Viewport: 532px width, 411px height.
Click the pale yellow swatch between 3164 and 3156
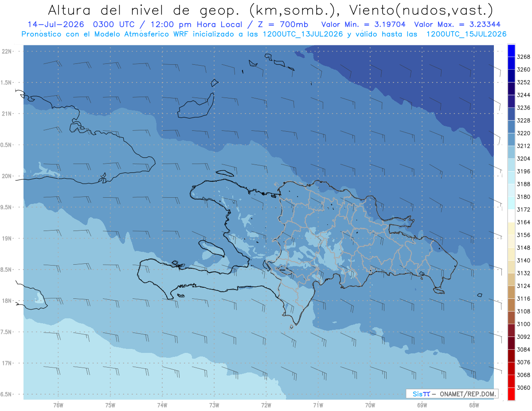click(511, 228)
